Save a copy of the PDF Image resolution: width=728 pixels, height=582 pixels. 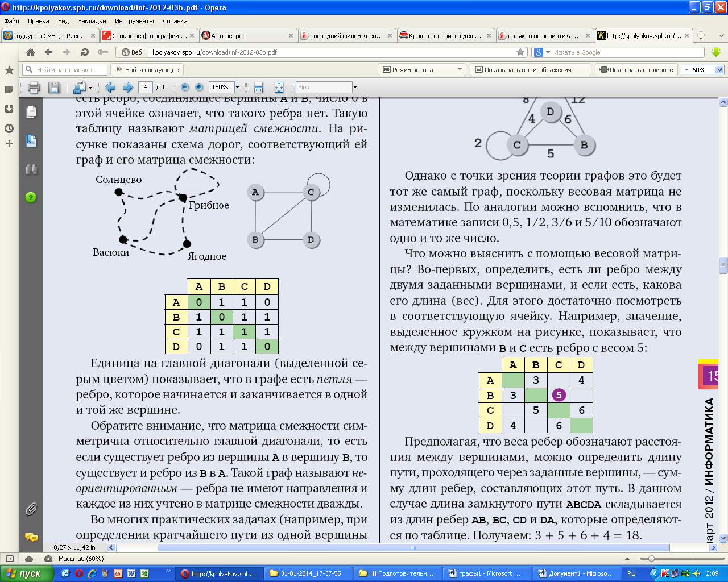coord(54,88)
